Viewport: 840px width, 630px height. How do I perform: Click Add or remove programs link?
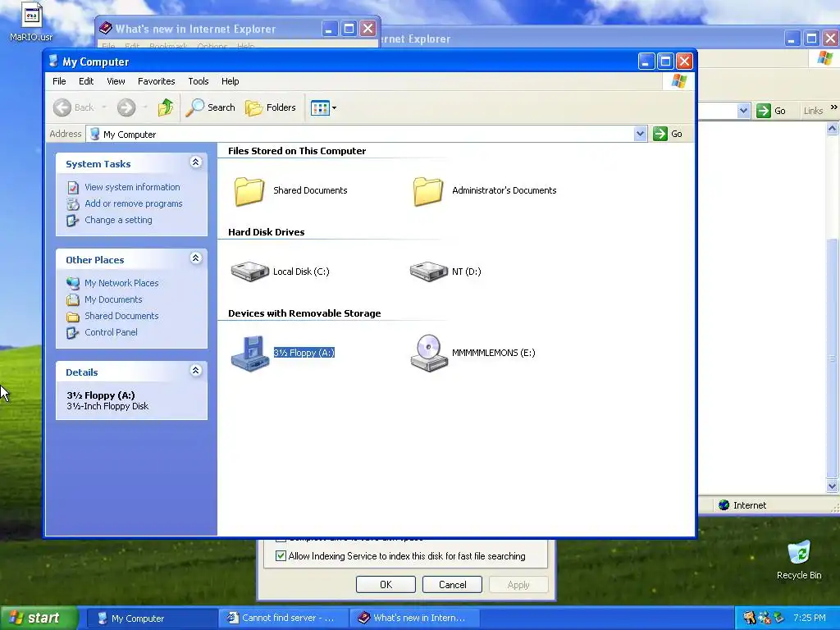click(134, 203)
